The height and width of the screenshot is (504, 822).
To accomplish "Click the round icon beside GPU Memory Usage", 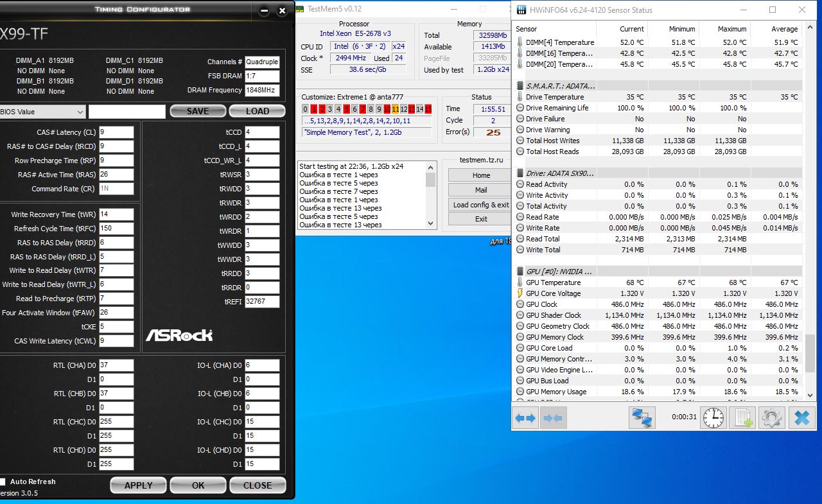I will (520, 392).
